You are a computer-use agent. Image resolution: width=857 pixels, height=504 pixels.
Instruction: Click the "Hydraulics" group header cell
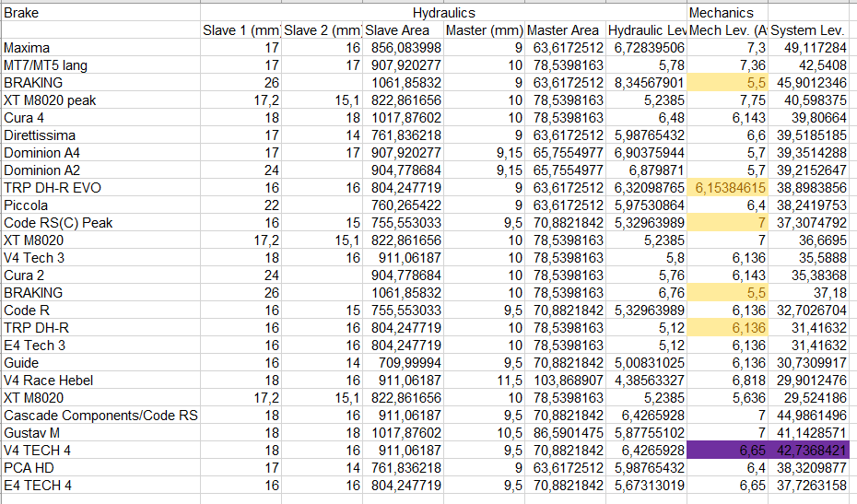point(443,13)
